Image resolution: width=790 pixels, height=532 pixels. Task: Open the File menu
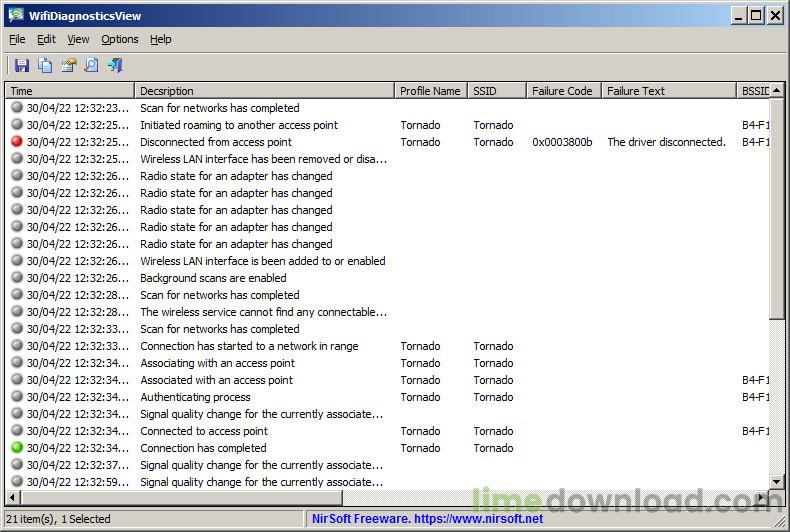point(17,39)
